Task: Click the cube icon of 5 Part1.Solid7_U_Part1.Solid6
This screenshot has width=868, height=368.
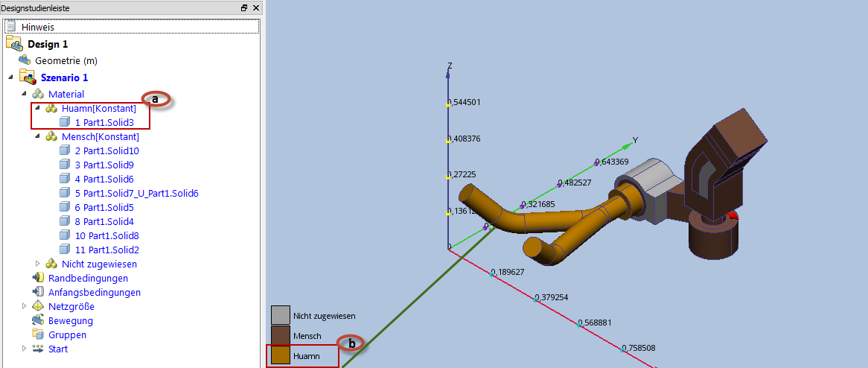Action: click(65, 193)
